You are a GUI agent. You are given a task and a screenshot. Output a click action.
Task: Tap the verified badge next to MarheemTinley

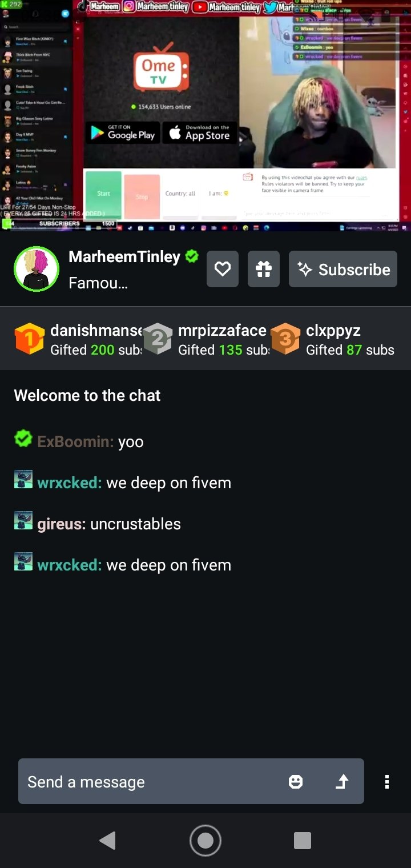pos(192,257)
